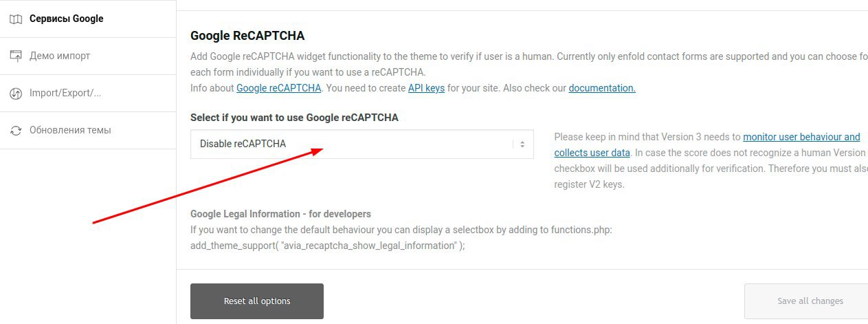Open the Google reCAPTCHA info link
The image size is (868, 324).
pos(278,88)
